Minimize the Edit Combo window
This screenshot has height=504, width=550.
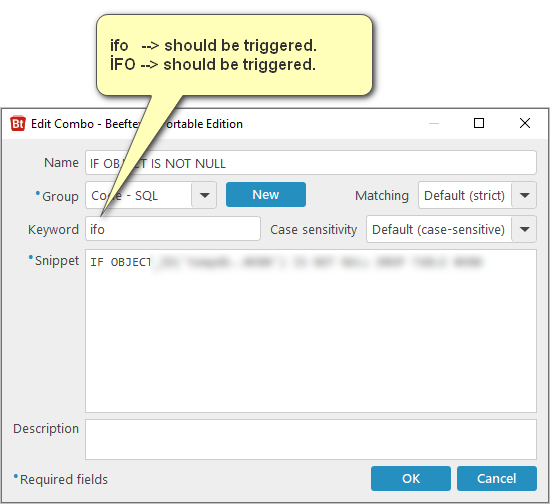pyautogui.click(x=434, y=123)
